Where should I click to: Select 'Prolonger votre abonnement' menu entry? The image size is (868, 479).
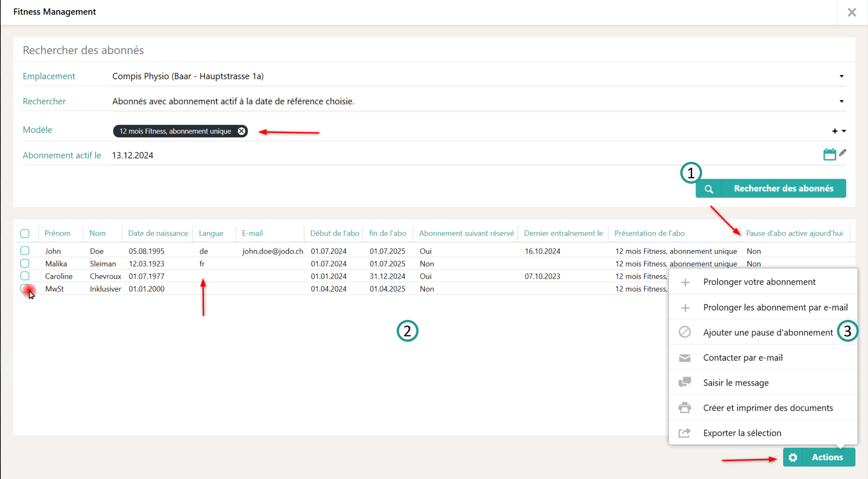coord(759,282)
